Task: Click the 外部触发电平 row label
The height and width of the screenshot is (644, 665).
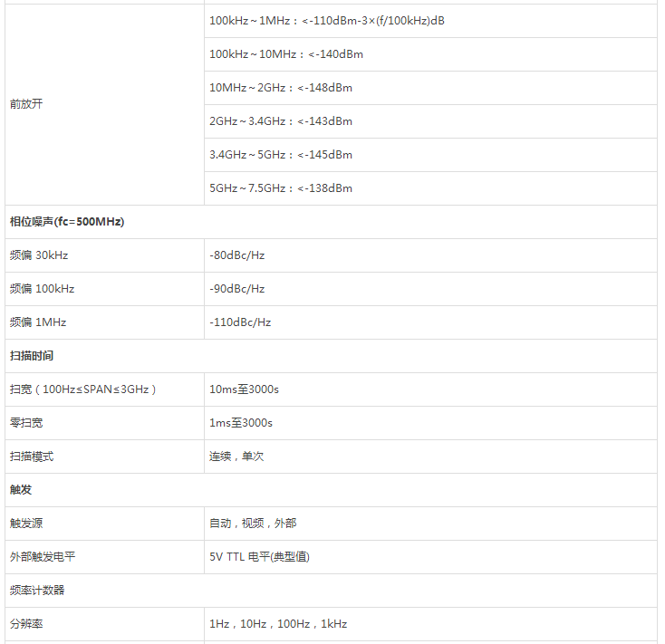Action: point(43,557)
